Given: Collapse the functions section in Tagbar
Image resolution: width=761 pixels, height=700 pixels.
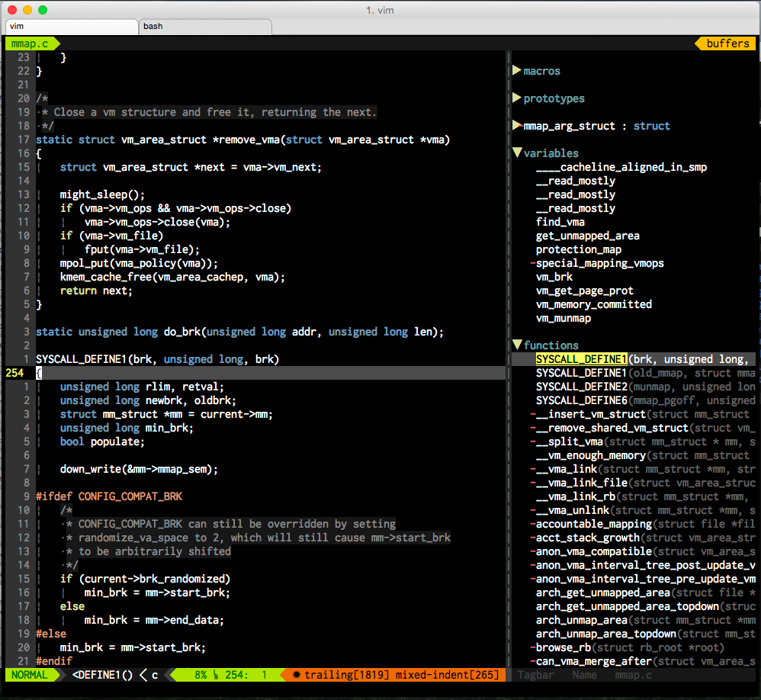Looking at the screenshot, I should point(517,345).
